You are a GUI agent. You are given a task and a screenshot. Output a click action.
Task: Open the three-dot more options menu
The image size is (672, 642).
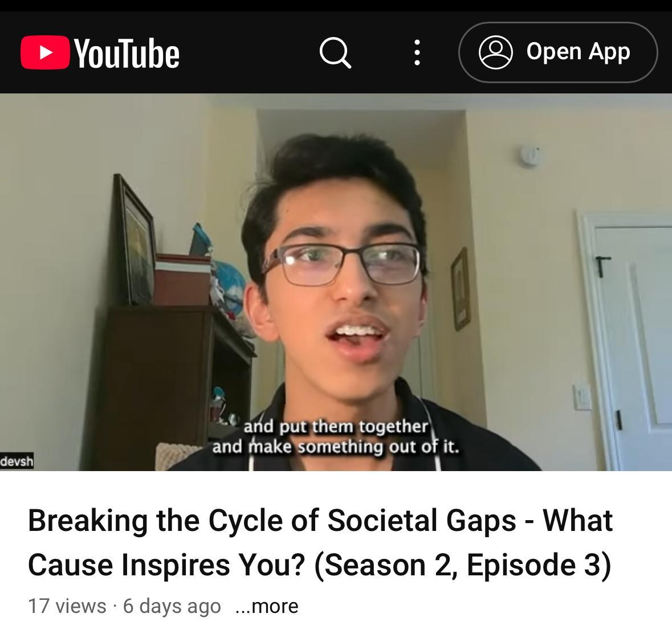tap(417, 52)
